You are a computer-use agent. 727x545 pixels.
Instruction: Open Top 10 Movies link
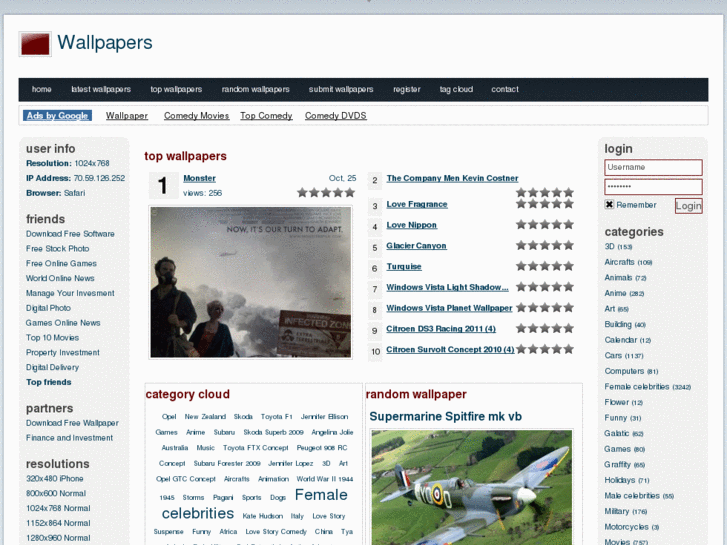(52, 338)
